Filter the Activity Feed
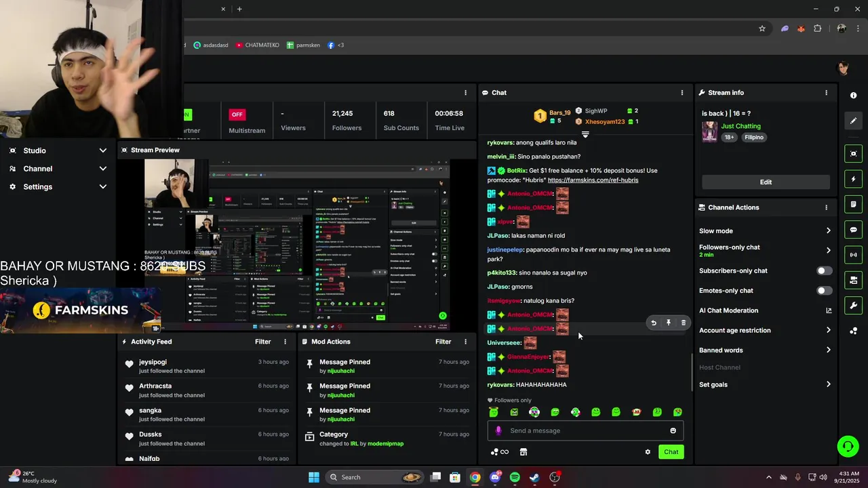Image resolution: width=868 pixels, height=488 pixels. pyautogui.click(x=263, y=342)
